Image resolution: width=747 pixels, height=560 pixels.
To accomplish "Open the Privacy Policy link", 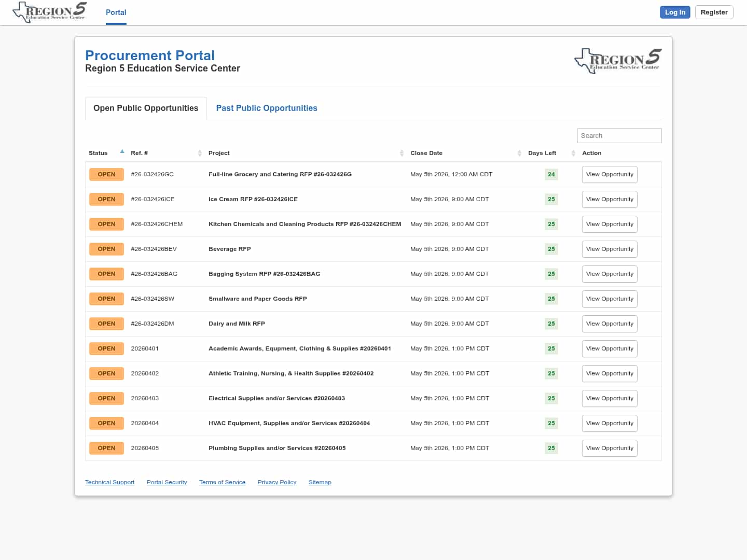I will (x=276, y=483).
